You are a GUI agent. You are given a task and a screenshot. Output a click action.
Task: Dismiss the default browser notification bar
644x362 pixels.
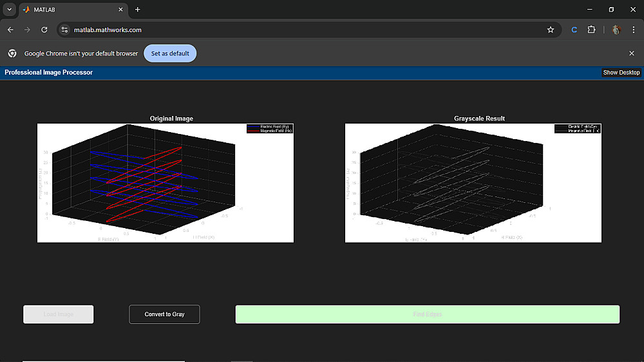631,53
